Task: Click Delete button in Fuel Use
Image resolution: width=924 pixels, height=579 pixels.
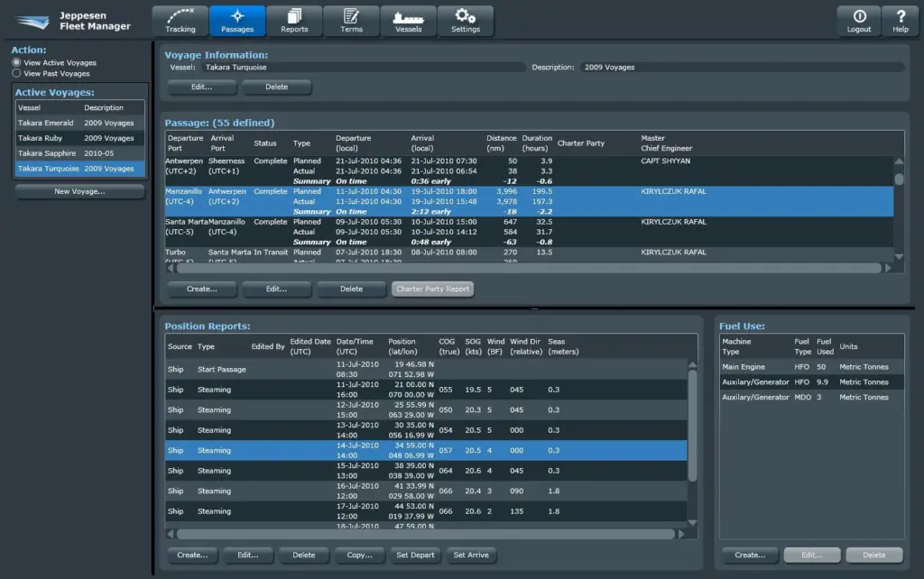Action: [x=873, y=555]
